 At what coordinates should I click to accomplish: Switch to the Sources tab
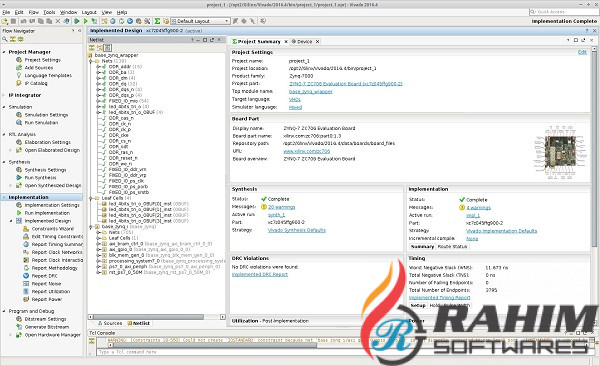click(110, 323)
